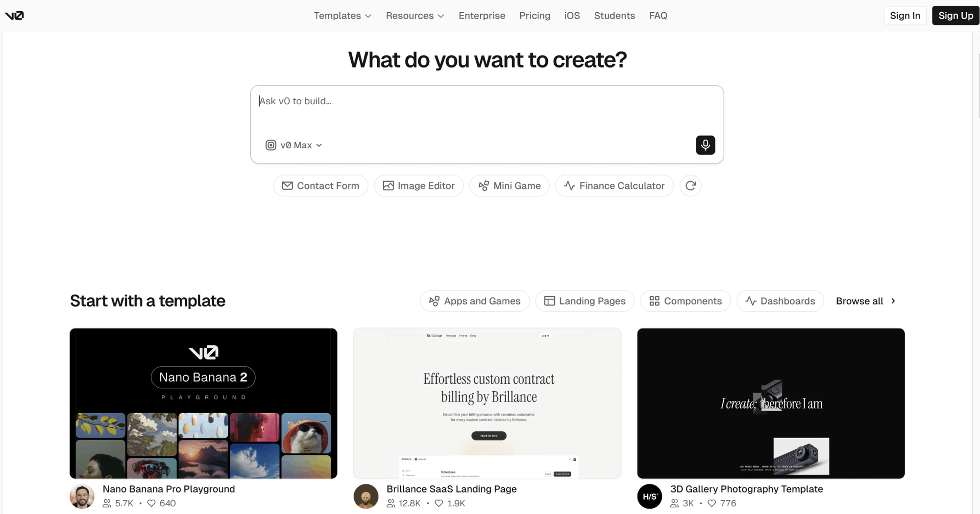Click the heart icon next to 1.9K
This screenshot has width=980, height=514.
pyautogui.click(x=439, y=503)
